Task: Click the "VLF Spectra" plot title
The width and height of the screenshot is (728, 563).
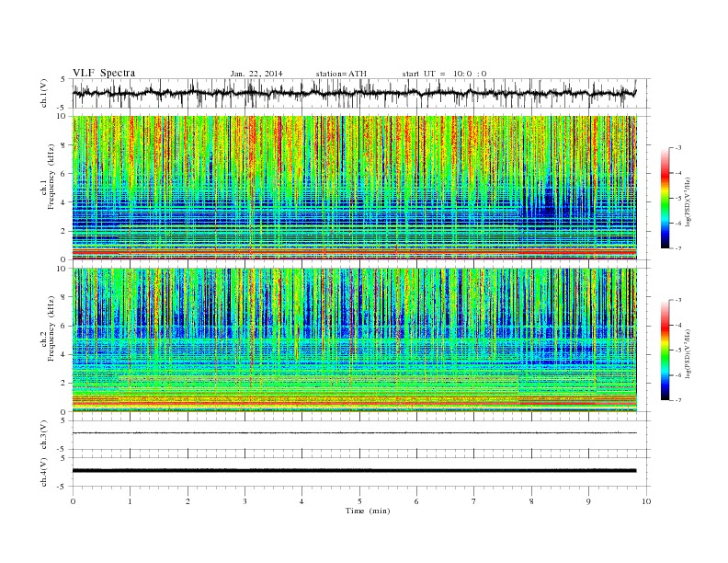Action: [x=104, y=73]
